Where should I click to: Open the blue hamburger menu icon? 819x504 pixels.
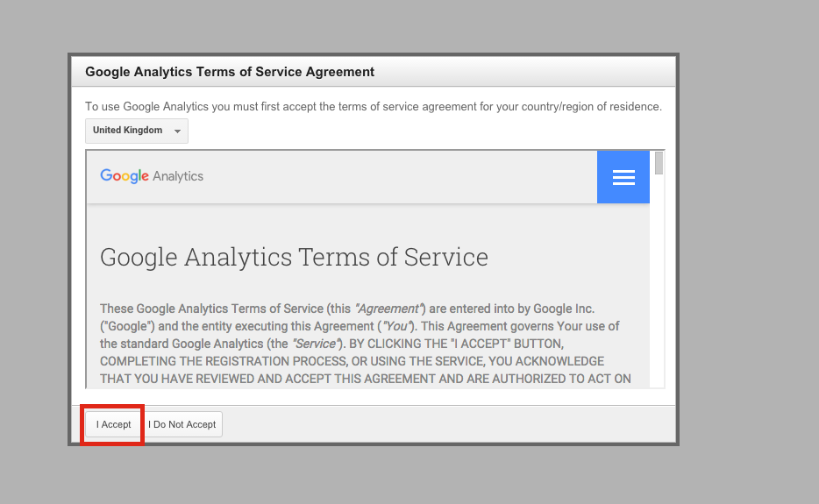(623, 177)
